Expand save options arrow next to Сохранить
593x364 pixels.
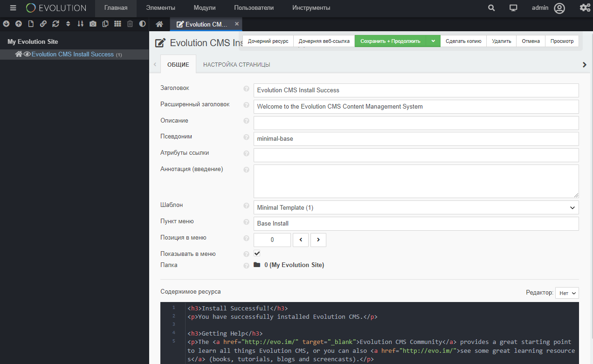(x=433, y=41)
